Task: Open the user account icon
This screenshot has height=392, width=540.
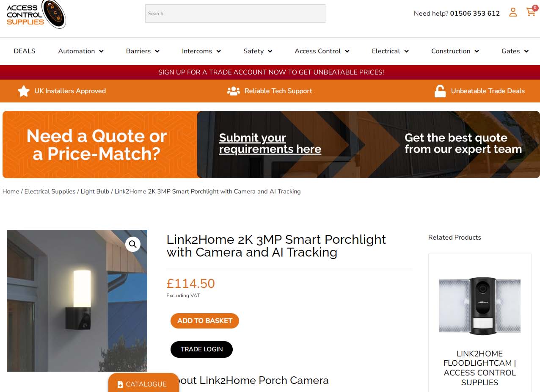Action: (x=513, y=12)
